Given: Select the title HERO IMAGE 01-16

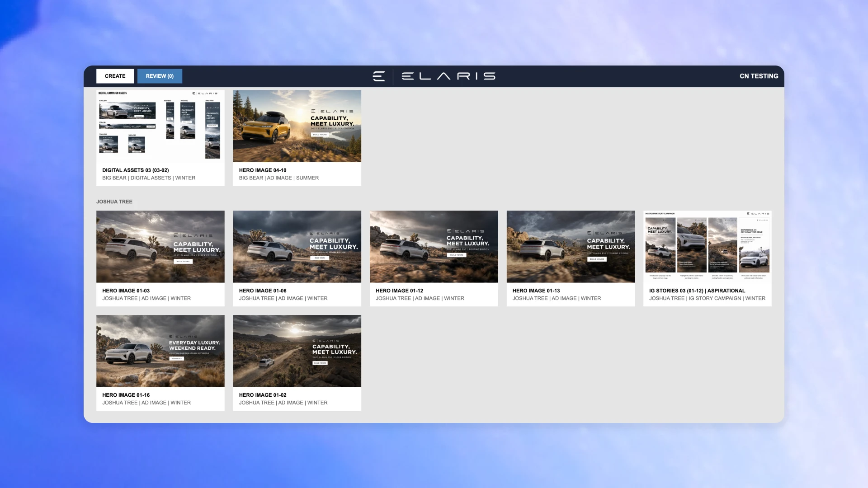Looking at the screenshot, I should point(126,395).
